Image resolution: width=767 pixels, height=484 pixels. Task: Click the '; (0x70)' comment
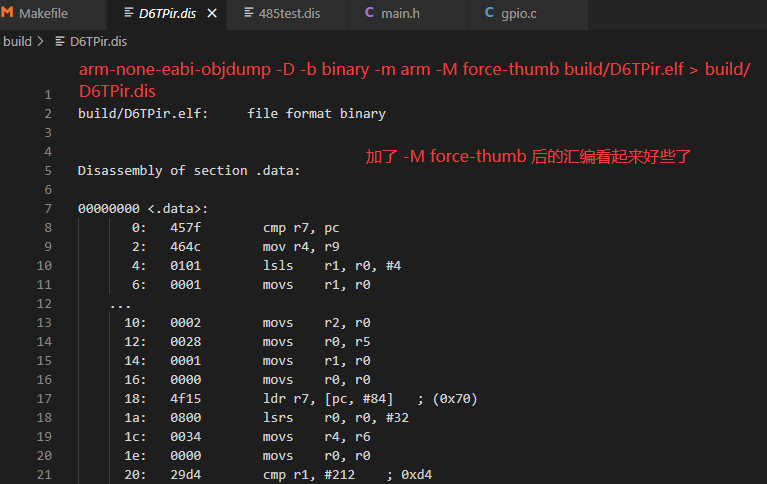[x=447, y=399]
